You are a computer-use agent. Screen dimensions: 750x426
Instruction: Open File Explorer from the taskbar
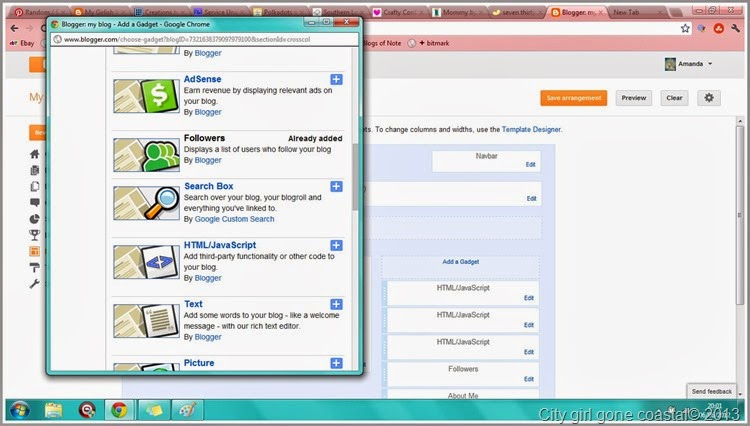[x=54, y=410]
